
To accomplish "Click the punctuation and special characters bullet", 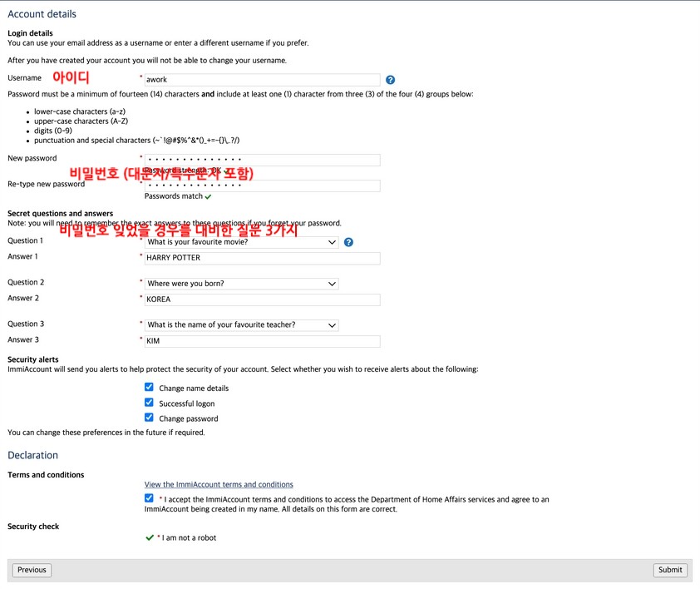I will click(137, 141).
